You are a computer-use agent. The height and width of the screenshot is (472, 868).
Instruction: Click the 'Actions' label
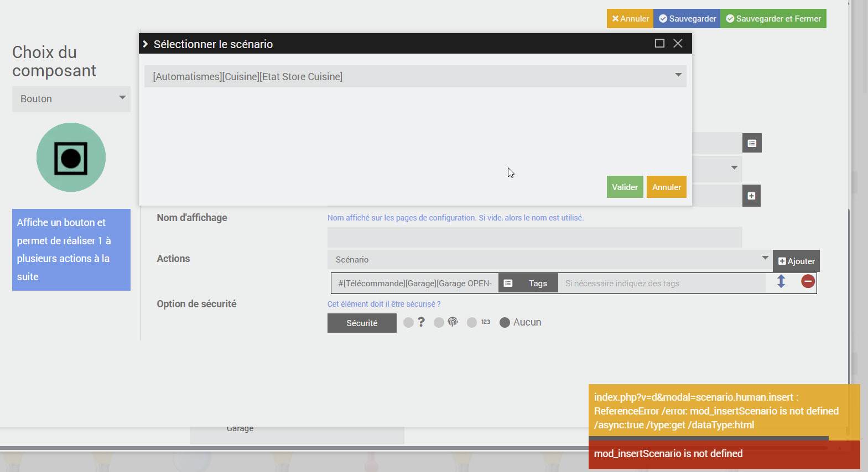point(173,259)
